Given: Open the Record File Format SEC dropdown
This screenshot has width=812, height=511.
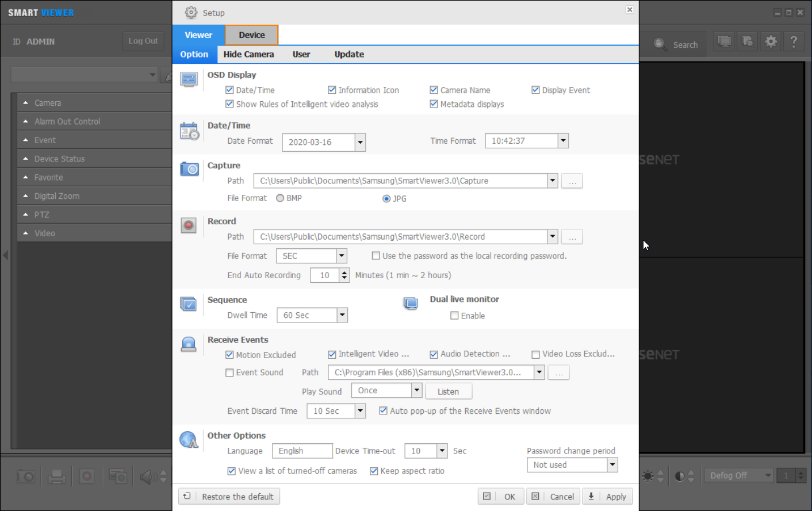Looking at the screenshot, I should click(342, 256).
